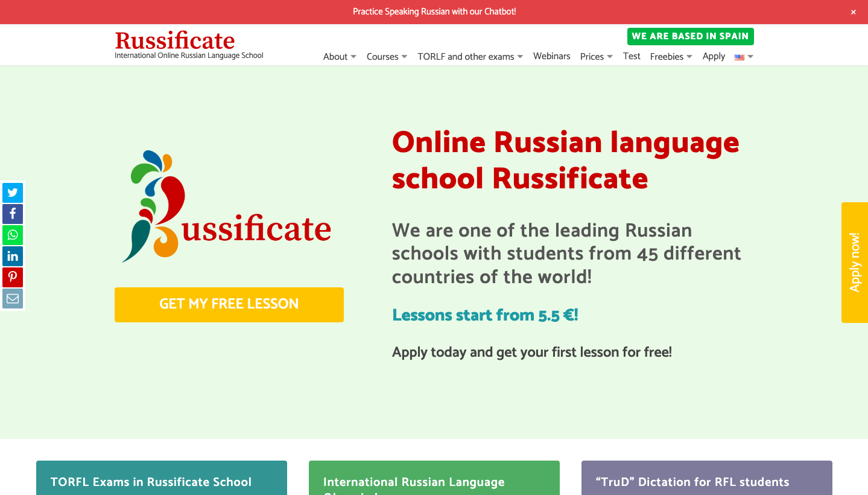Open the TORLF and other exams menu
This screenshot has width=868, height=495.
pos(470,57)
